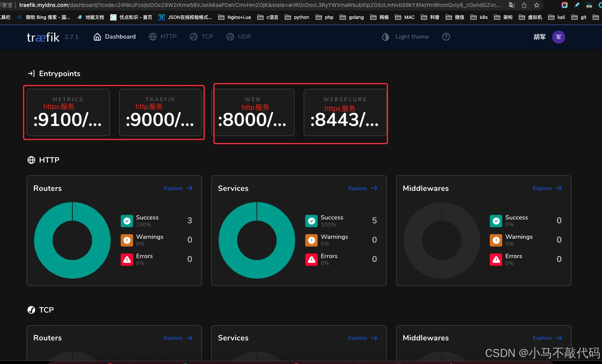Open the 微软 Bing 搜索 bookmark
The image size is (602, 364).
tap(44, 17)
